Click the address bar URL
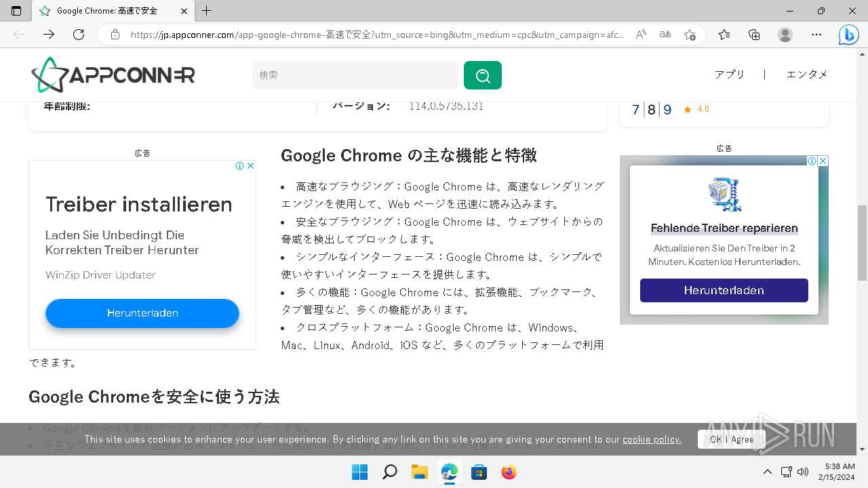 pyautogui.click(x=376, y=35)
